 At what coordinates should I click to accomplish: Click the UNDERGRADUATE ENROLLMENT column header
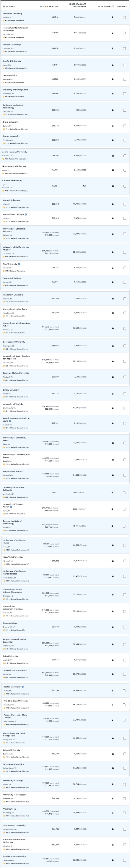77,5
